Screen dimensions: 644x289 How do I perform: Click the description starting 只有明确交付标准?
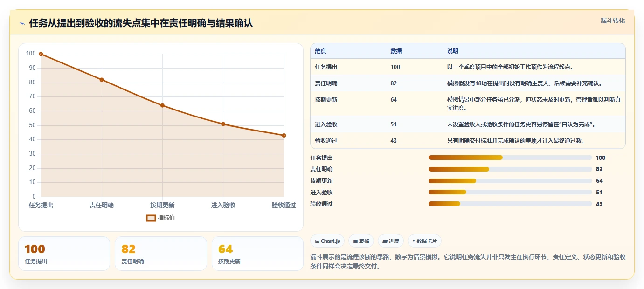pyautogui.click(x=516, y=141)
